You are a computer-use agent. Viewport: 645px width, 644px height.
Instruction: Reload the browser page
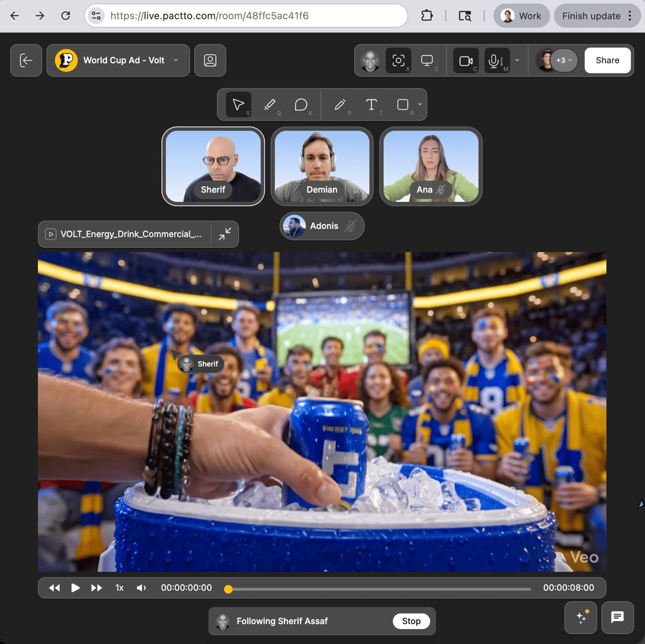pos(65,15)
